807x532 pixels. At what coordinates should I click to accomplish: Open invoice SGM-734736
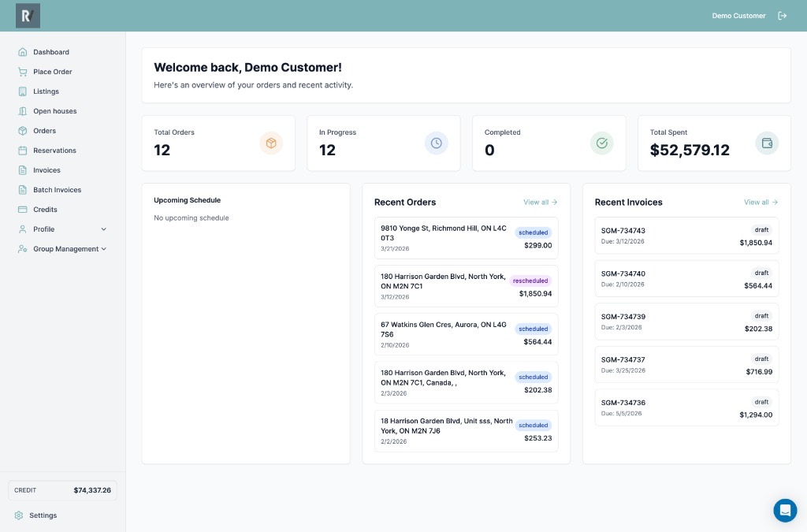(686, 407)
